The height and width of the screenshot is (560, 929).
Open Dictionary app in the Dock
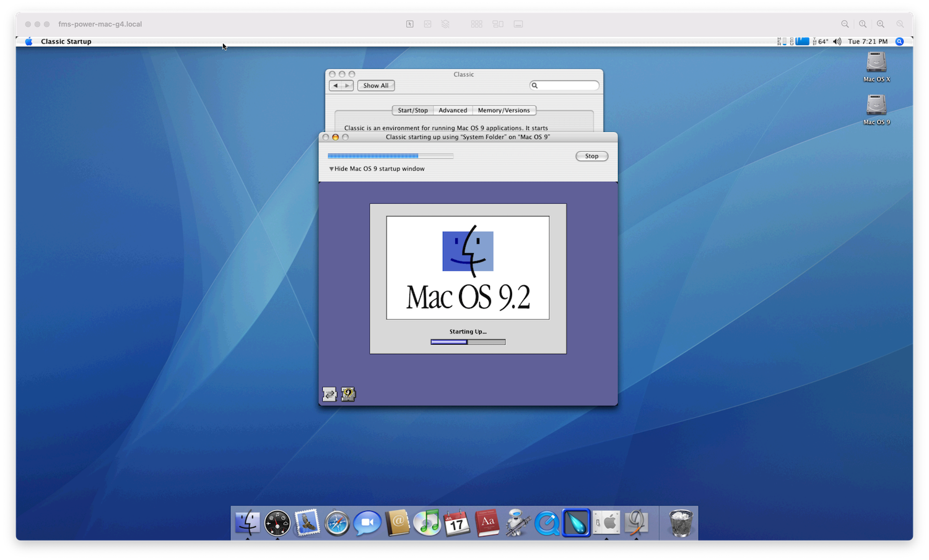click(487, 523)
